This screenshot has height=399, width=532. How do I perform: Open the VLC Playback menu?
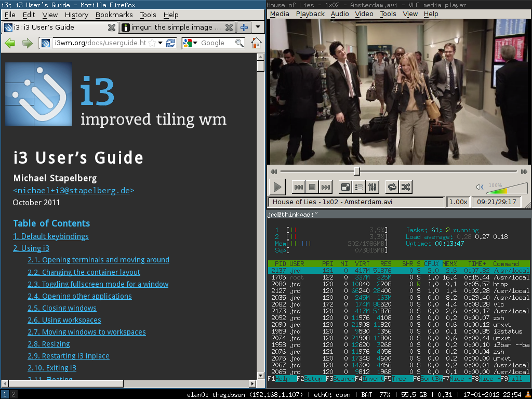pyautogui.click(x=310, y=14)
